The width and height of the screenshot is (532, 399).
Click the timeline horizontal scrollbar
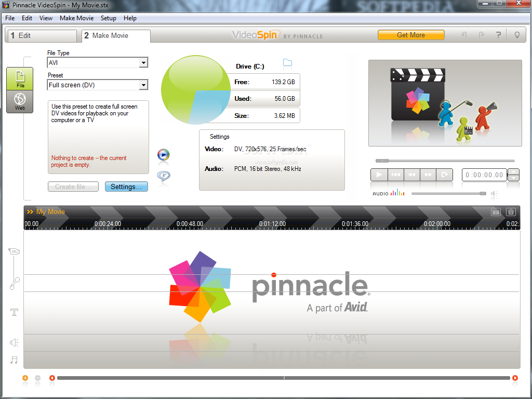tap(284, 378)
